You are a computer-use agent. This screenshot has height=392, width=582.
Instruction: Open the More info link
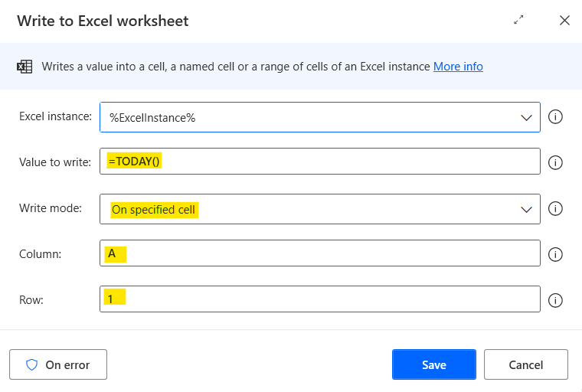coord(458,67)
